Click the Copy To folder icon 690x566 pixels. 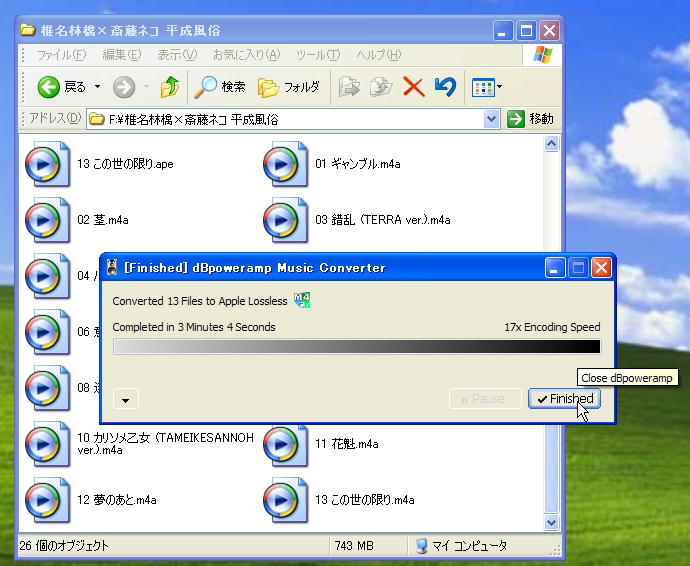tap(381, 87)
